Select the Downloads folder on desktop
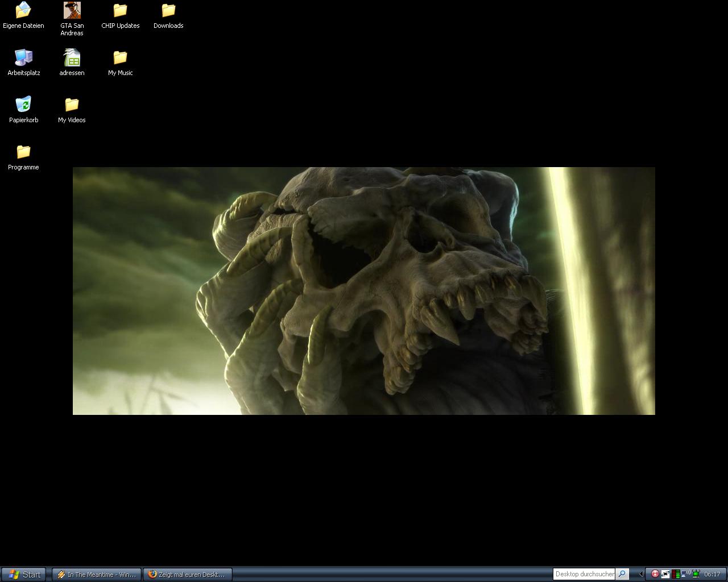Screen dimensions: 728x582 pyautogui.click(x=168, y=11)
